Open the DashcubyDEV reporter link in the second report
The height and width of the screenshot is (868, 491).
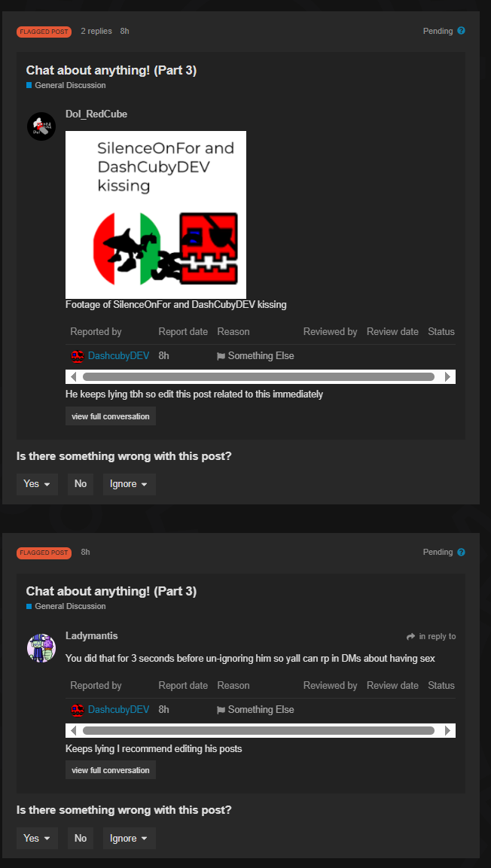pos(118,710)
